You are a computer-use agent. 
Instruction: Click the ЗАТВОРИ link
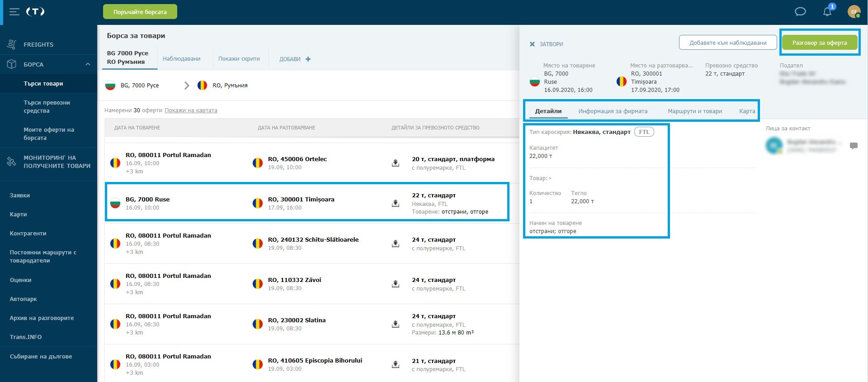click(551, 44)
